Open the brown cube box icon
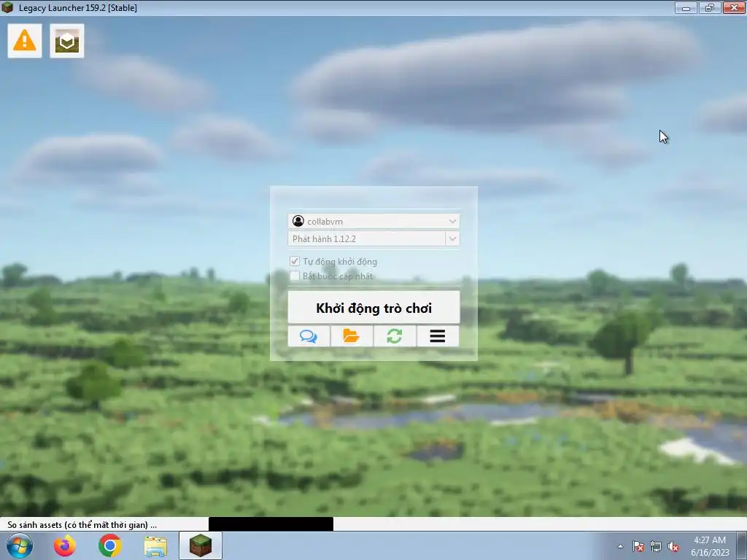Screen dimensions: 747x560 point(67,41)
